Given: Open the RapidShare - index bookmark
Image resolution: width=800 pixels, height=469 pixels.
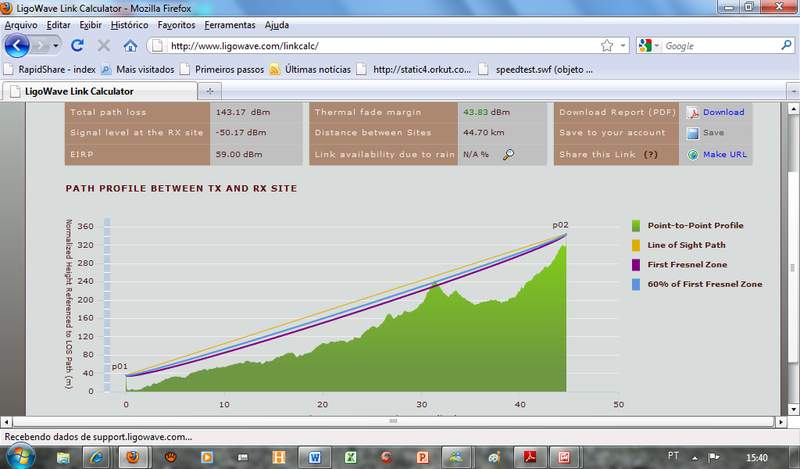Looking at the screenshot, I should pyautogui.click(x=50, y=69).
